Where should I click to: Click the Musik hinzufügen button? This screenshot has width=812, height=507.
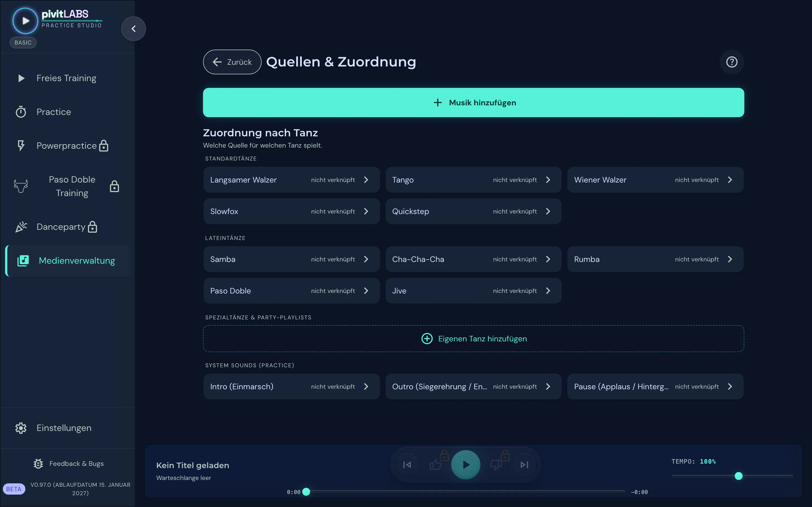473,103
